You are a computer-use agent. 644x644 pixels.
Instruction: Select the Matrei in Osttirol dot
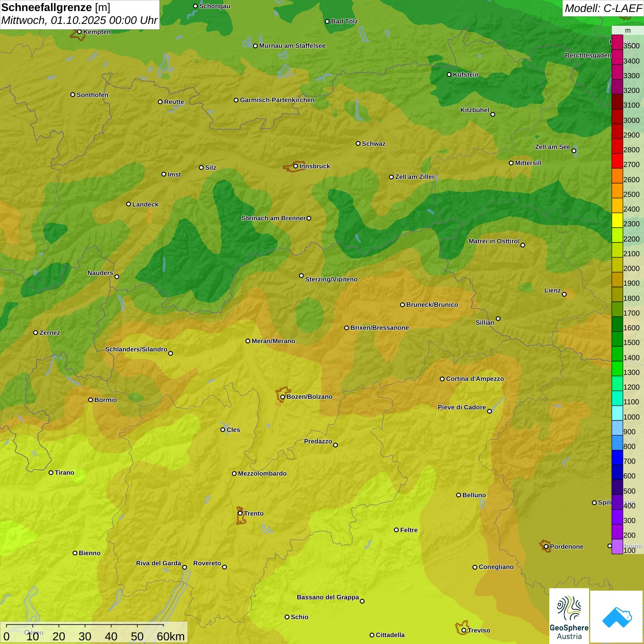coord(523,245)
